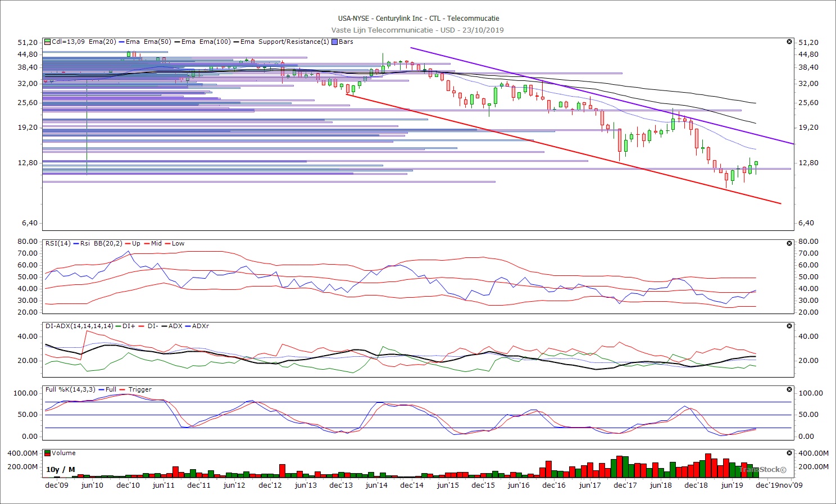
Task: Click the dec'11 date label
Action: click(x=199, y=485)
